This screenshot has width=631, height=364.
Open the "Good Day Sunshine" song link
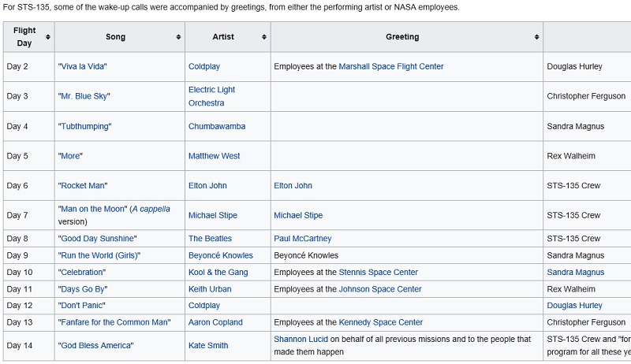click(x=97, y=239)
